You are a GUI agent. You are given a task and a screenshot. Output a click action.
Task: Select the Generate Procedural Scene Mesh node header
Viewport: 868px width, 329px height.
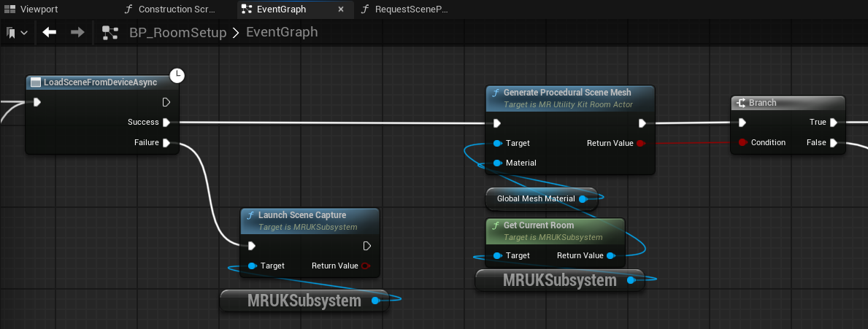click(566, 93)
